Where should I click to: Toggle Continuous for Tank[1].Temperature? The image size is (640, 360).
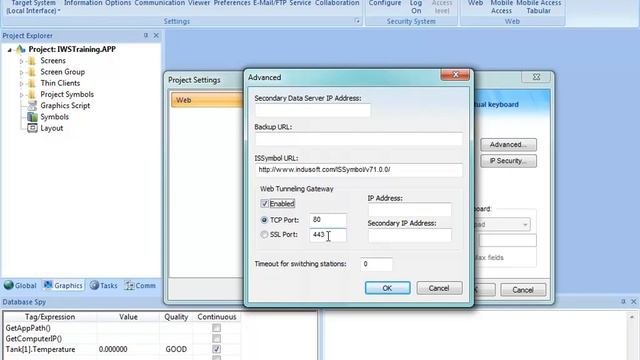click(216, 349)
